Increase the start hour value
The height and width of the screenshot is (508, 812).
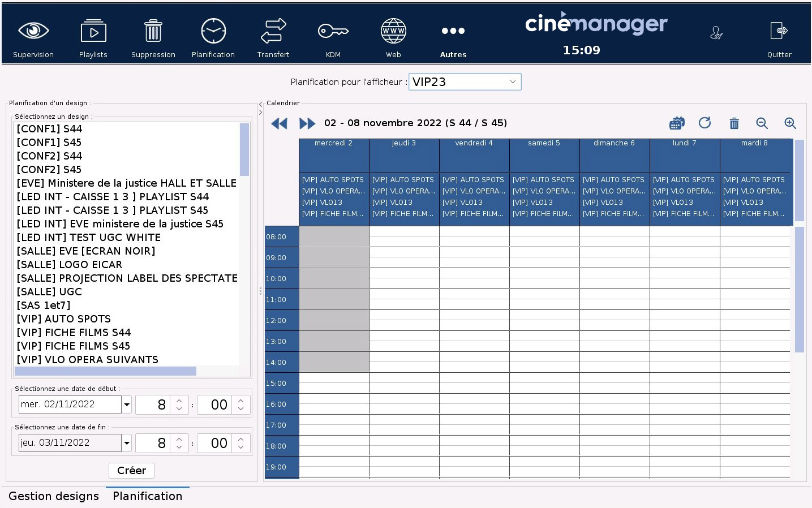179,401
